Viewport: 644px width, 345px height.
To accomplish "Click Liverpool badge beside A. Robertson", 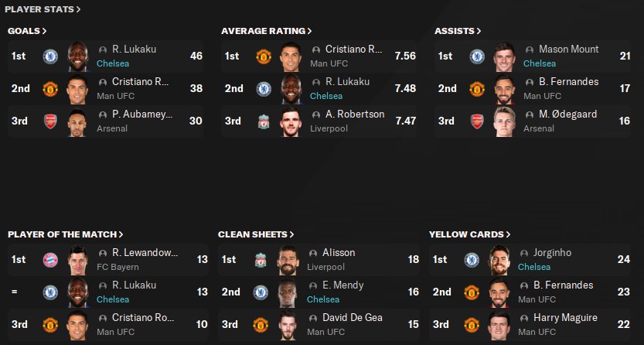I will (x=264, y=121).
